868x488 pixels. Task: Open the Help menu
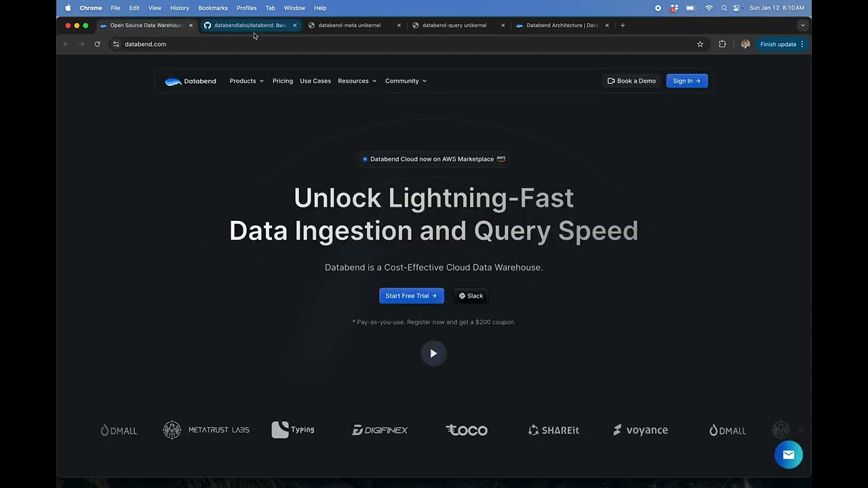(x=320, y=8)
